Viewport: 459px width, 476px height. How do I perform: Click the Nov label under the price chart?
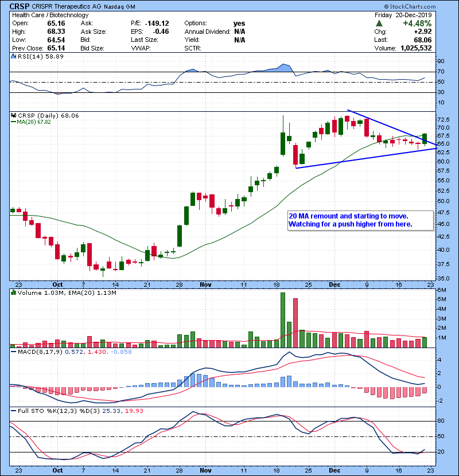click(x=205, y=284)
